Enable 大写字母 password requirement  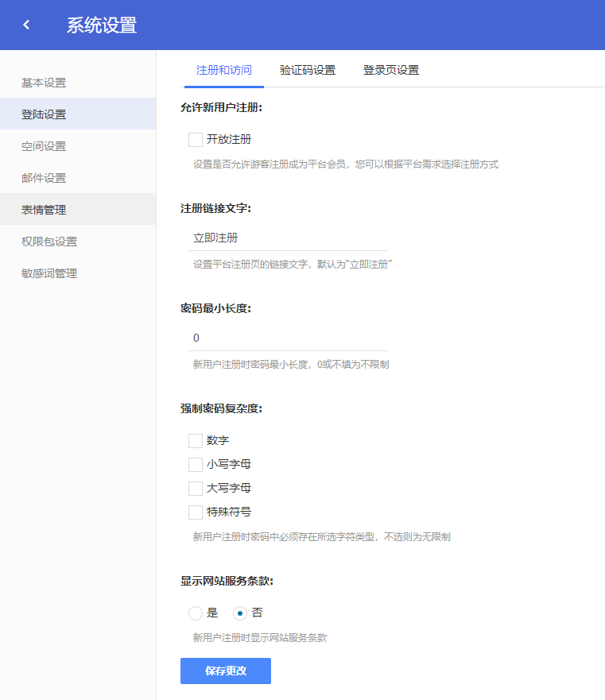point(196,489)
